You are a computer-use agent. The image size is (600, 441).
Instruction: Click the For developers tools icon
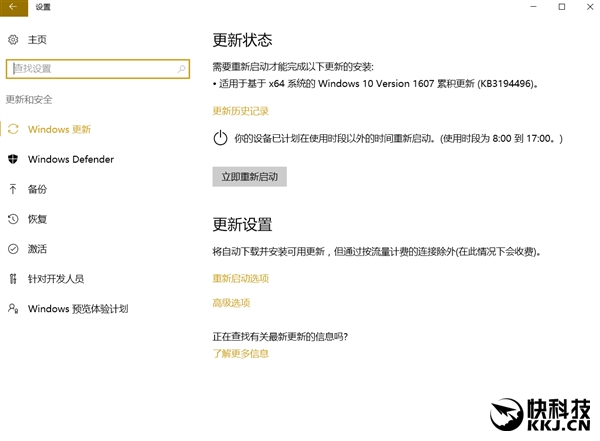(x=13, y=279)
